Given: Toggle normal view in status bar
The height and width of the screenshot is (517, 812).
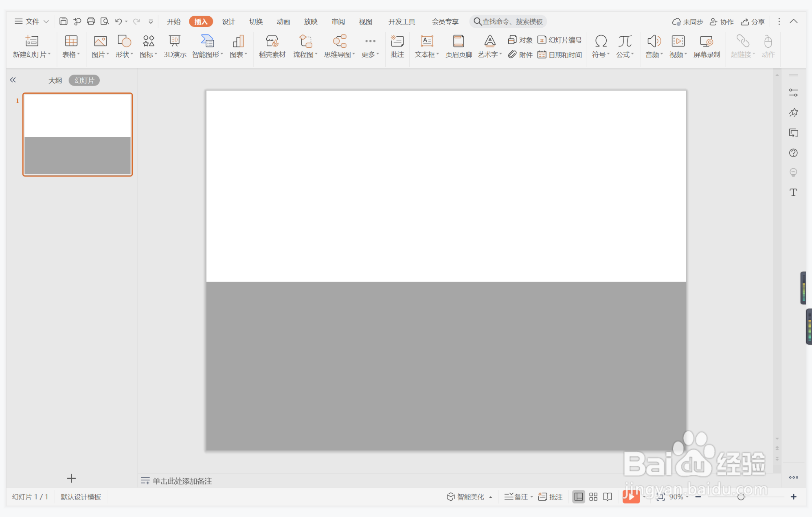Looking at the screenshot, I should tap(578, 497).
